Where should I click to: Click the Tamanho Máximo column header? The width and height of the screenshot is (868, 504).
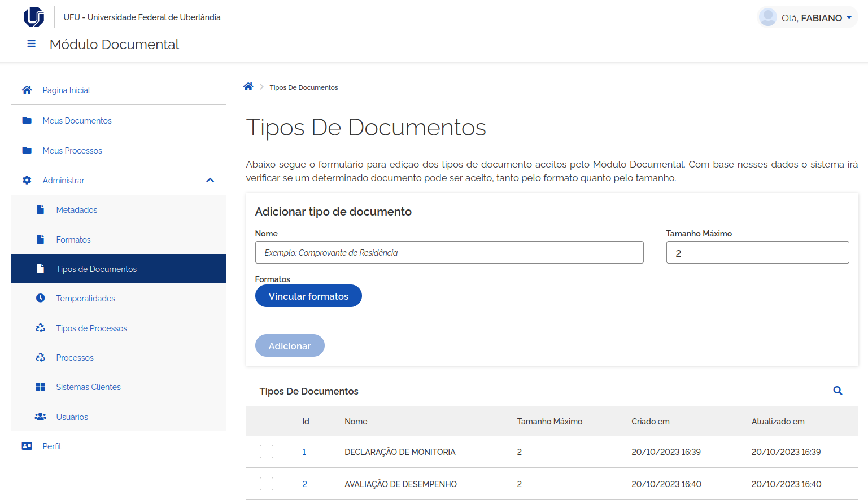click(549, 422)
